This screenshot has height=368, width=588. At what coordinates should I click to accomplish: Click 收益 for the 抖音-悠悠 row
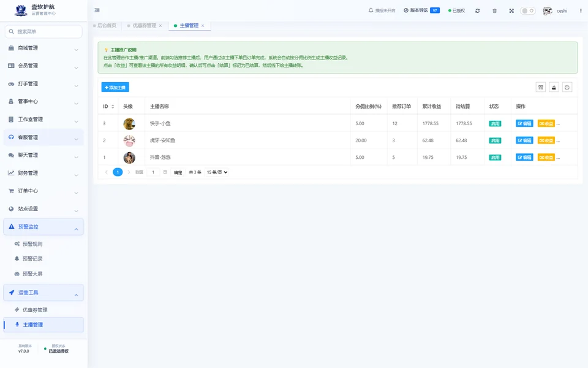click(546, 158)
